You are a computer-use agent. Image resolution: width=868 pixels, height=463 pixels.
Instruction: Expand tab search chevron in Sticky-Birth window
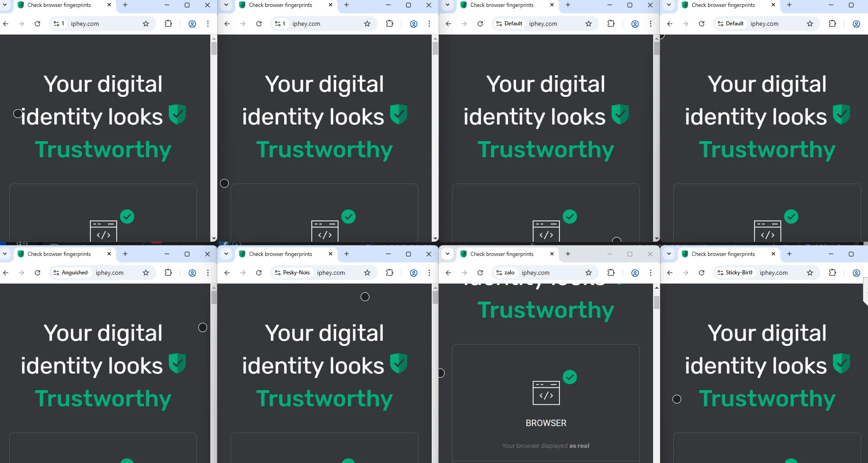(669, 254)
